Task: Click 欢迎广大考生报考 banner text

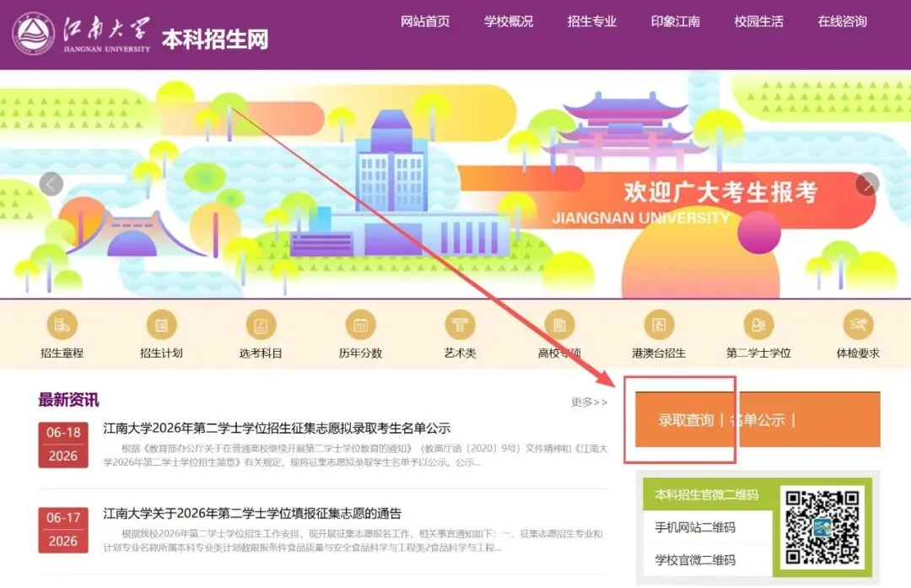Action: 720,192
